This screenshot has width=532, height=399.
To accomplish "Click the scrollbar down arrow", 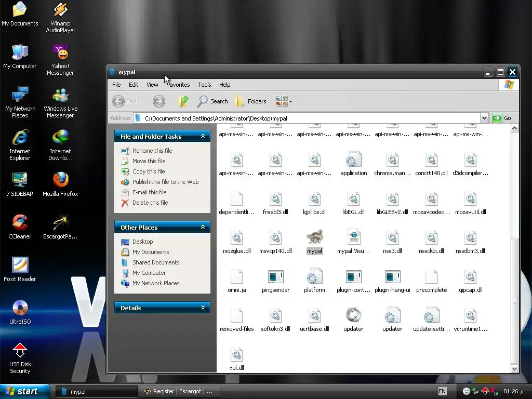I will click(514, 368).
